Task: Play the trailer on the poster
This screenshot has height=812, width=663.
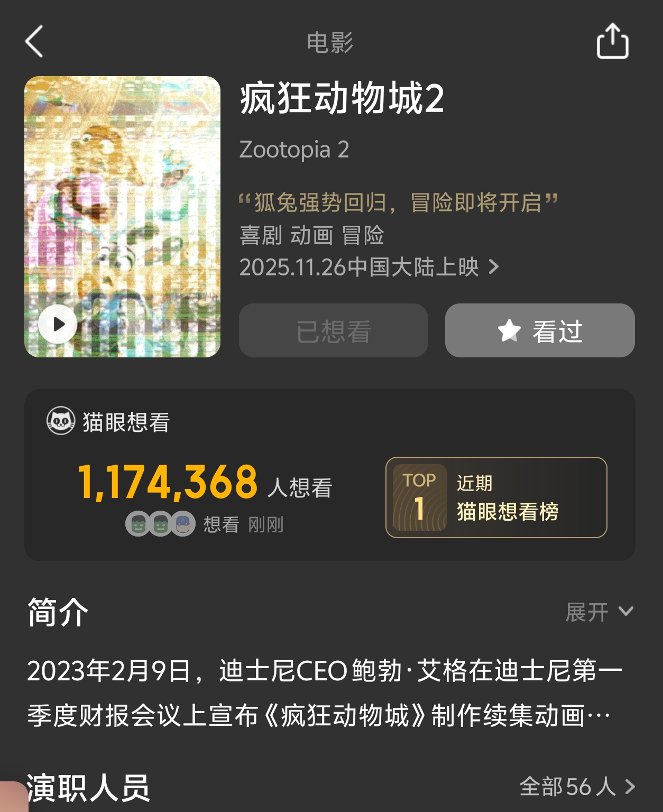Action: (58, 324)
